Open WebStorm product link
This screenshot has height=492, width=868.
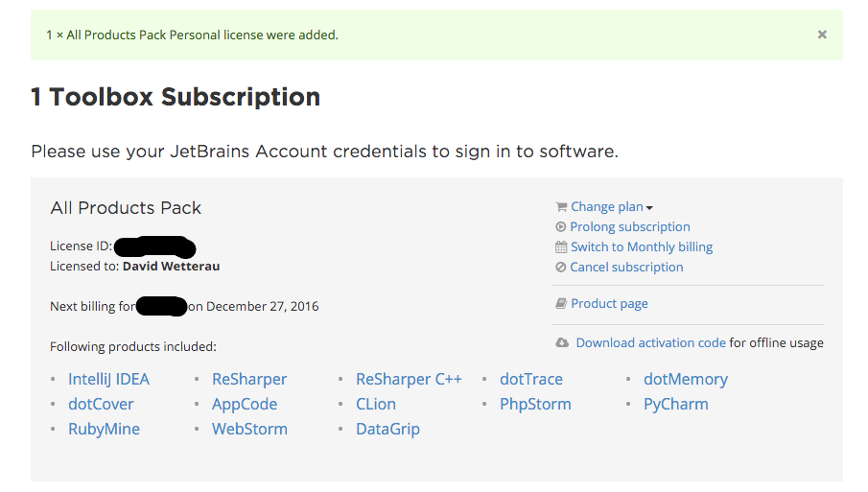pyautogui.click(x=249, y=429)
